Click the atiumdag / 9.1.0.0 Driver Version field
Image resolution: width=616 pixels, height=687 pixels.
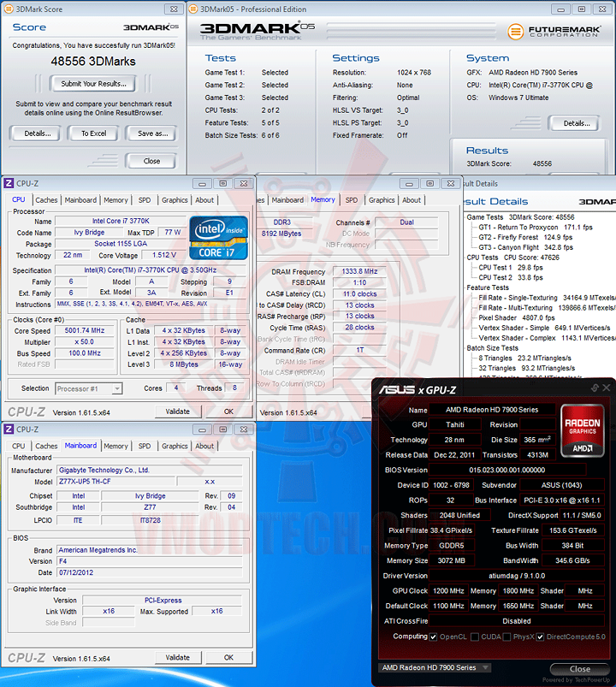coord(517,576)
